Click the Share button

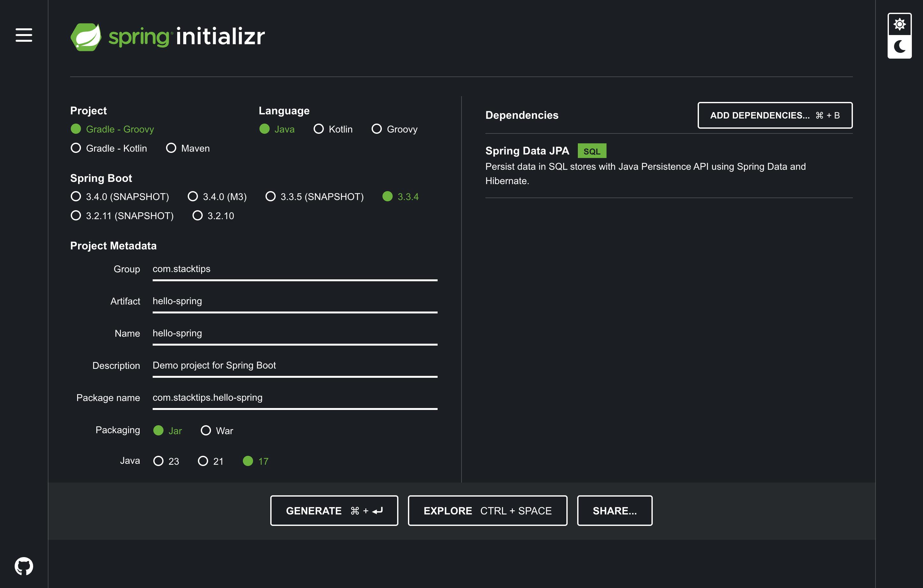click(x=614, y=511)
